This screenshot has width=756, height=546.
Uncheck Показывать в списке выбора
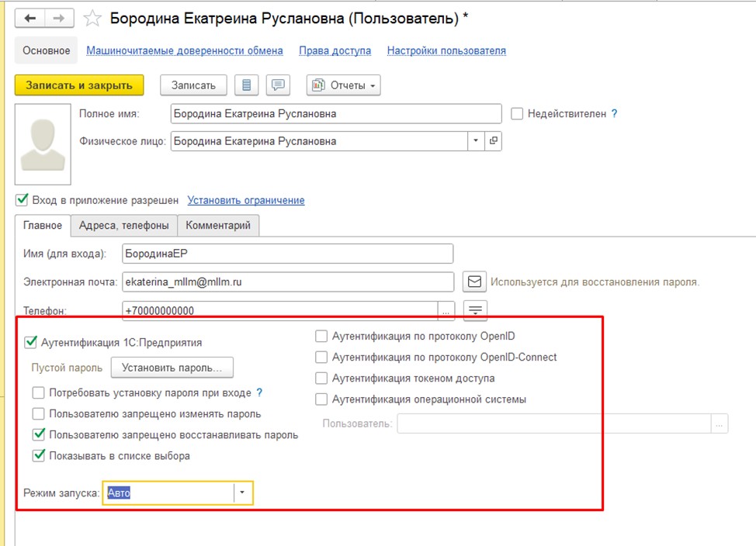[39, 455]
